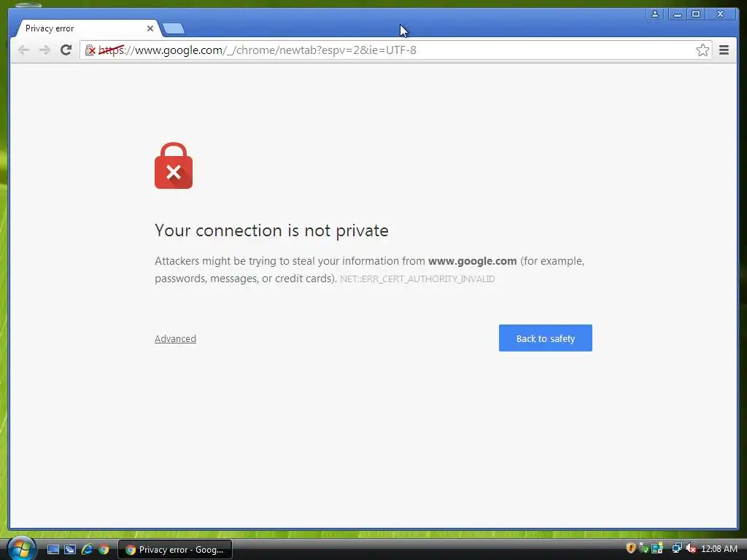747x560 pixels.
Task: Close the Privacy error tab
Action: pos(150,28)
